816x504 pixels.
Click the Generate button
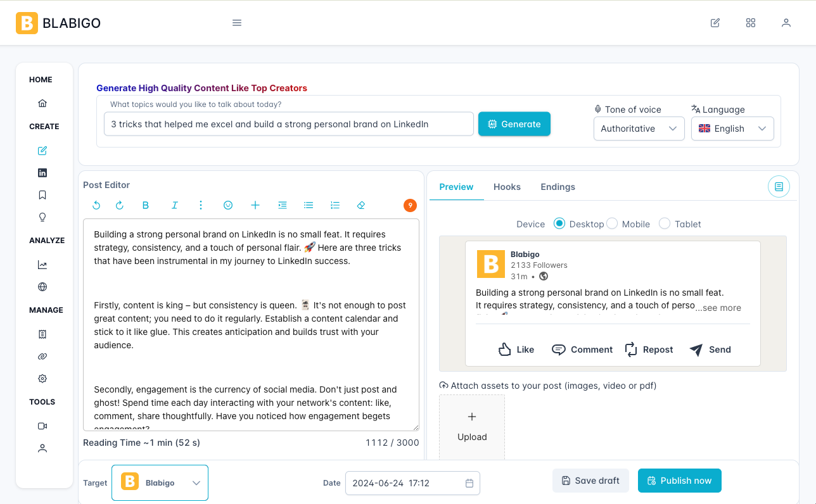point(514,124)
